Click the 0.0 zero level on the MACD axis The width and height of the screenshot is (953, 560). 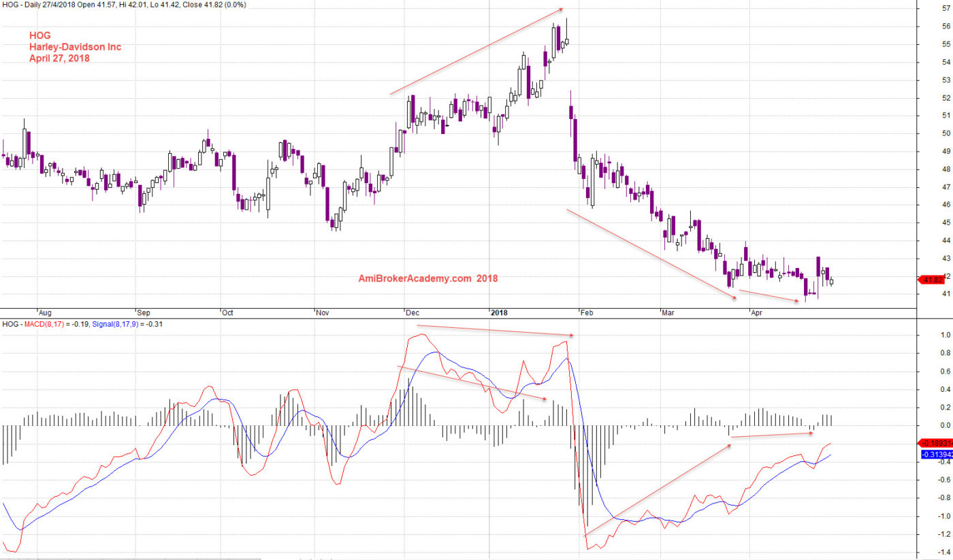click(945, 425)
